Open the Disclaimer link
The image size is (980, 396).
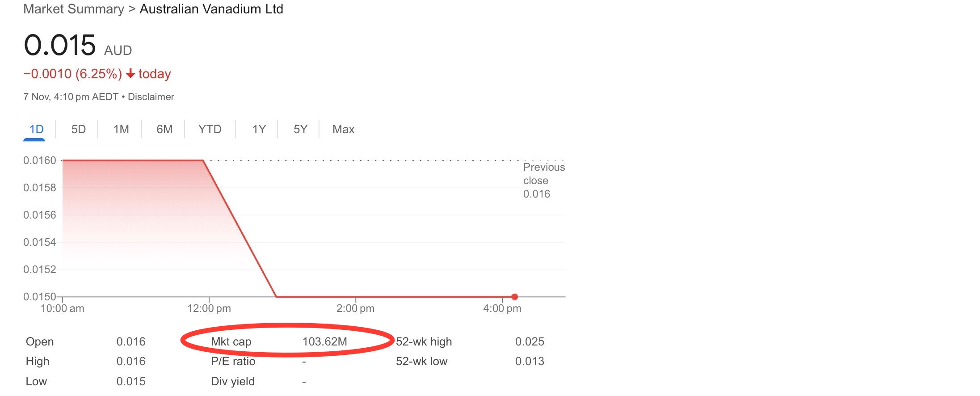[x=151, y=97]
